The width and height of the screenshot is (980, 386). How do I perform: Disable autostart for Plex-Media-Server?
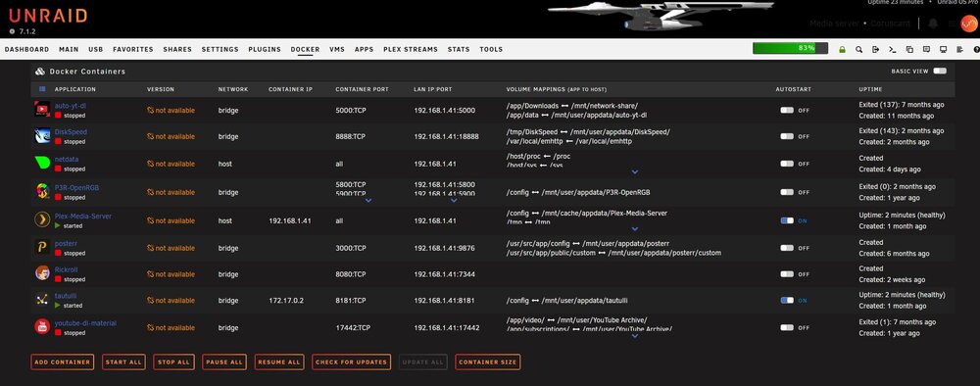click(x=787, y=220)
